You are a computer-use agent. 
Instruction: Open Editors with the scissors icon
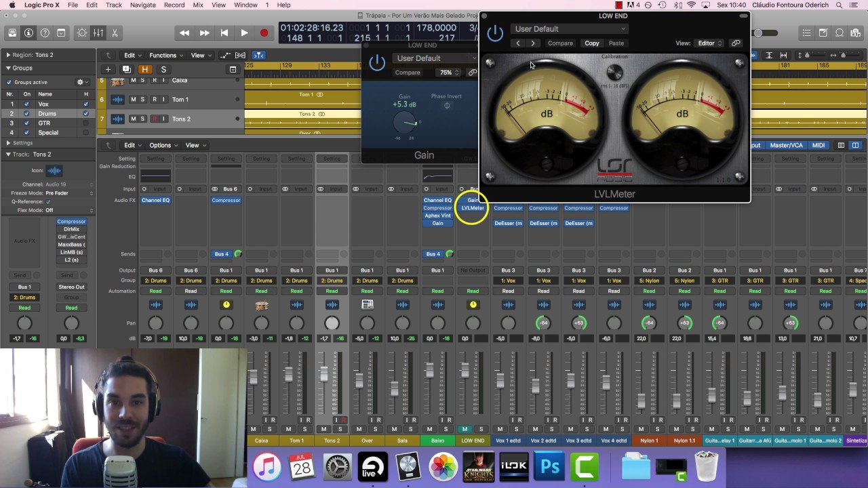[x=115, y=33]
